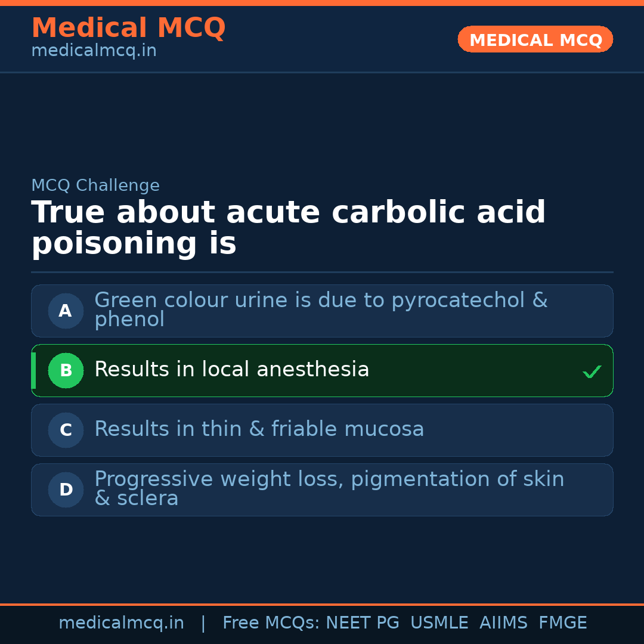644x644 pixels.
Task: Select answer 'Results in local anesthesia'
Action: (x=232, y=370)
